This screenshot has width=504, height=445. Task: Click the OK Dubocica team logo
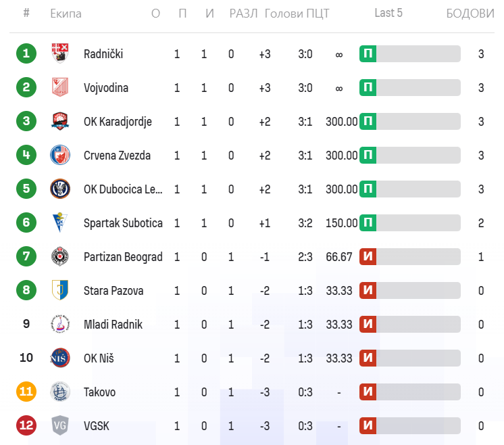coord(60,189)
